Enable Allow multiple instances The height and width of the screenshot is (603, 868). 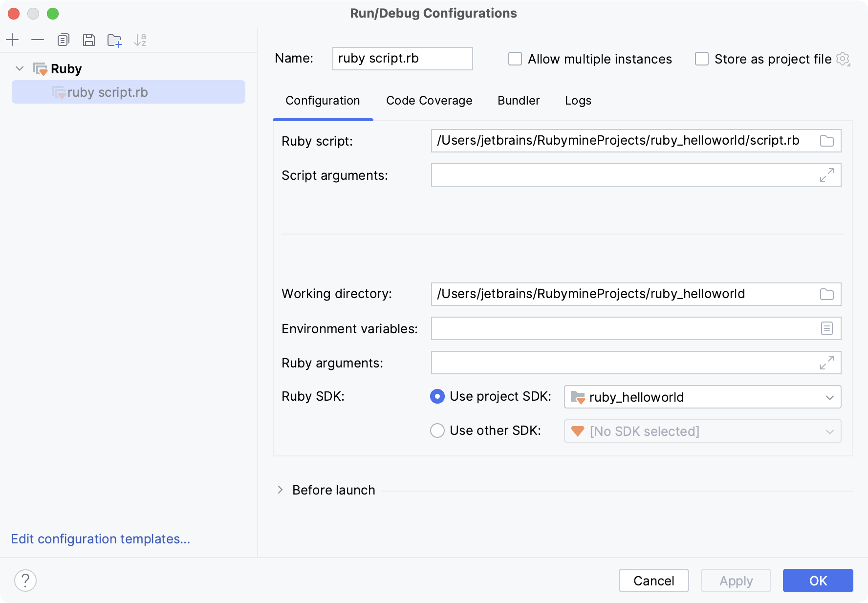[515, 59]
